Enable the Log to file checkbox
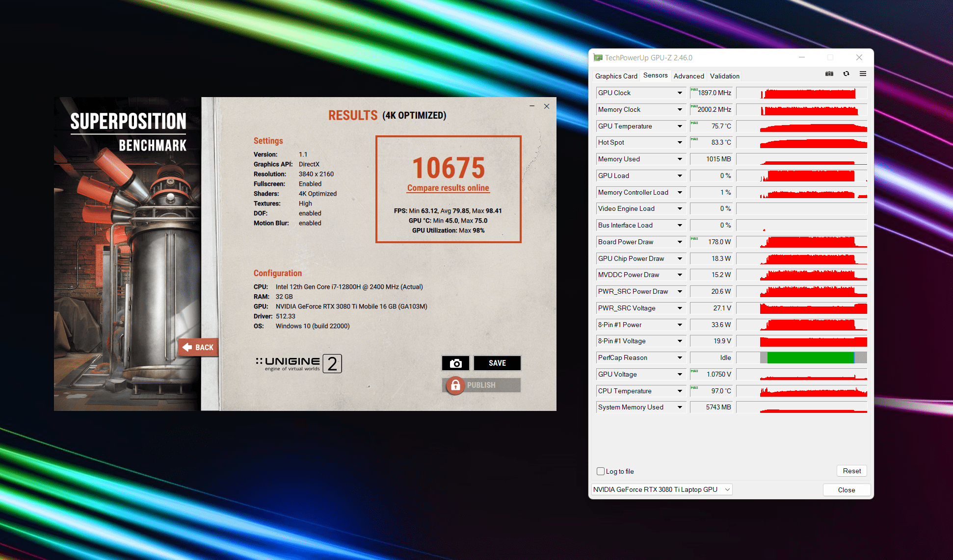 coord(601,471)
